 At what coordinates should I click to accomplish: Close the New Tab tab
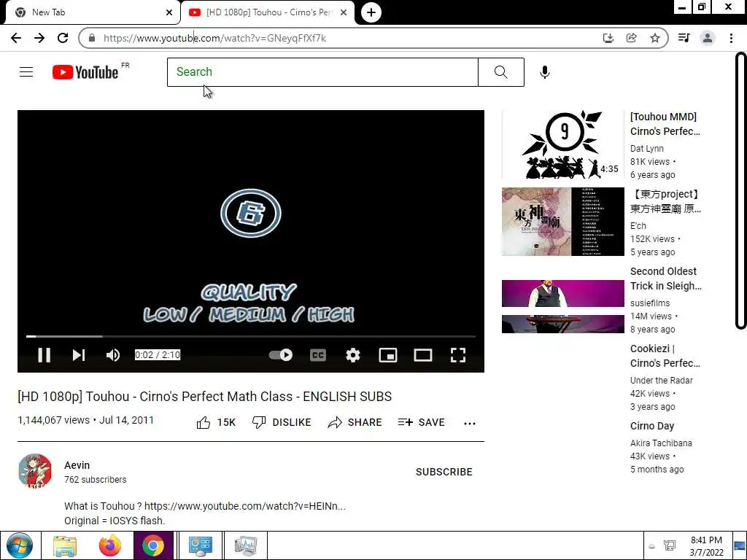(x=169, y=12)
